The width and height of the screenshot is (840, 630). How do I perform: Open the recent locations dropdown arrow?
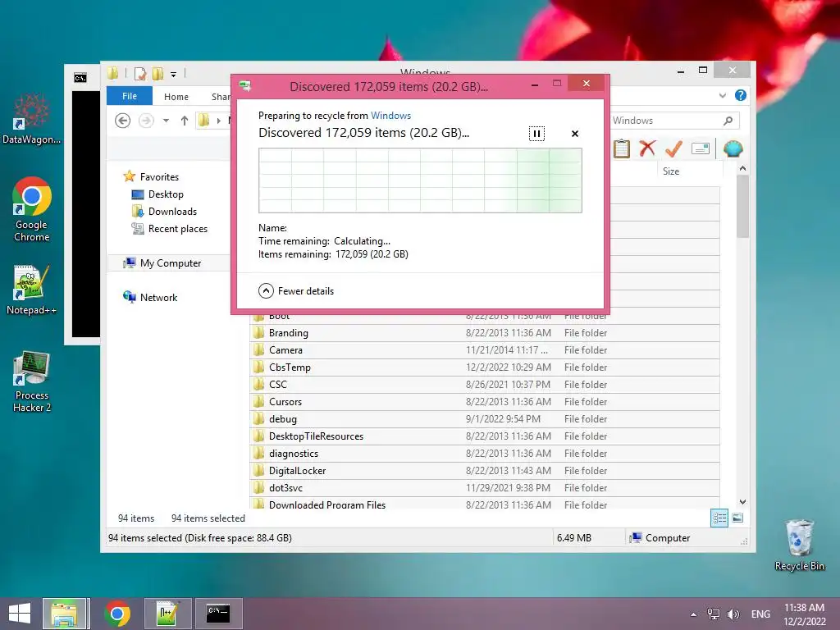166,121
